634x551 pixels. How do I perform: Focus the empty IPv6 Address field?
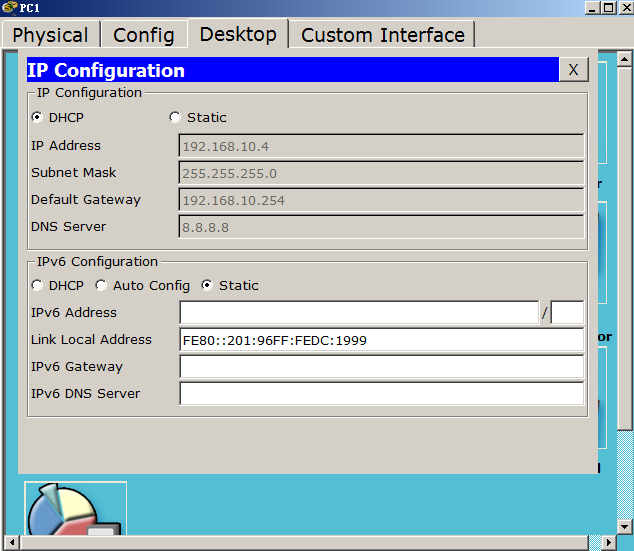point(359,312)
